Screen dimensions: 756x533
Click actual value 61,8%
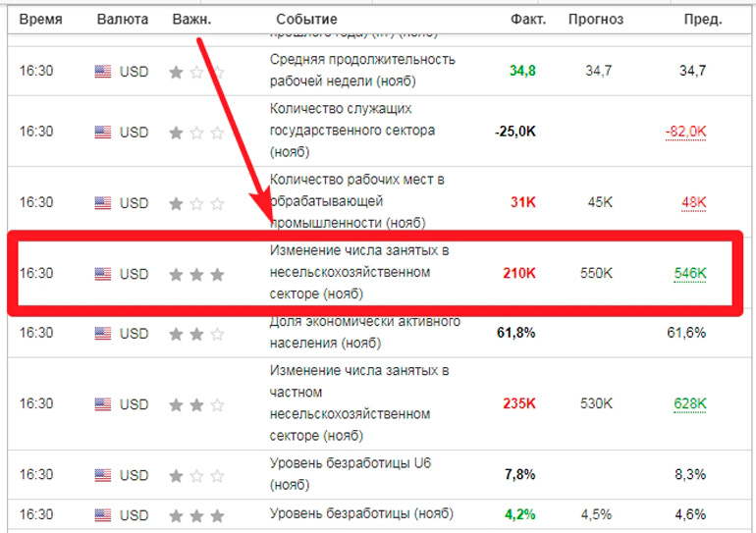point(516,333)
